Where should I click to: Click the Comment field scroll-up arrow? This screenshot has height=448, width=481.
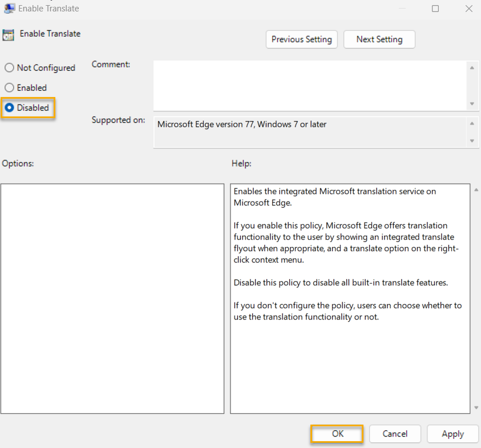pyautogui.click(x=472, y=67)
